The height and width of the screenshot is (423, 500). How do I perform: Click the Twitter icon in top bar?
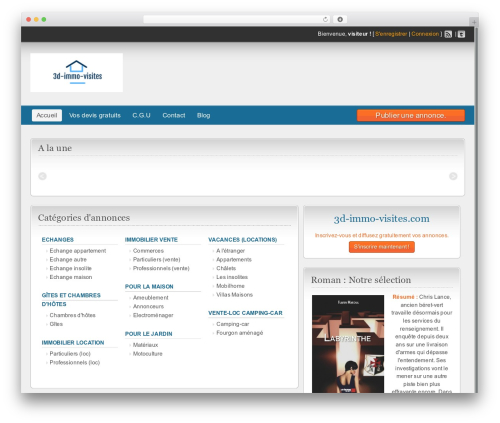coord(461,34)
